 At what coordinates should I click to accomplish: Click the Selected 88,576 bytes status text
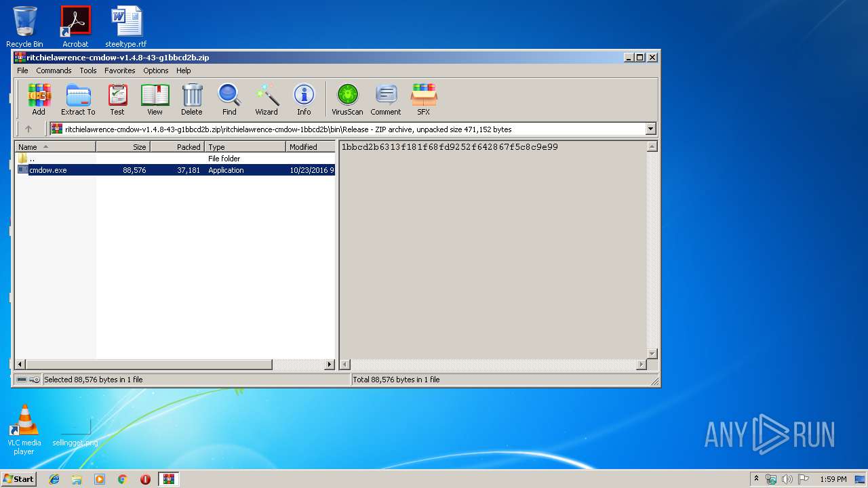pyautogui.click(x=94, y=380)
